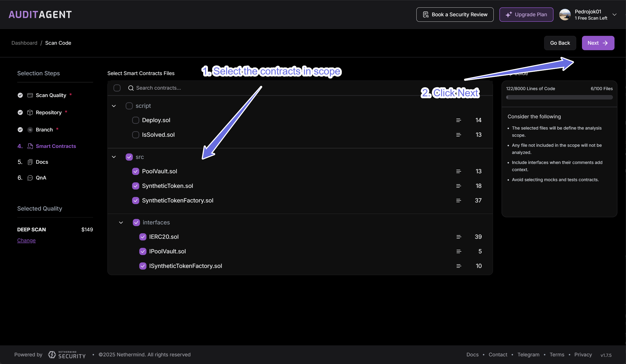This screenshot has height=364, width=626.
Task: Toggle the select-all checkbox beside search
Action: [x=117, y=88]
